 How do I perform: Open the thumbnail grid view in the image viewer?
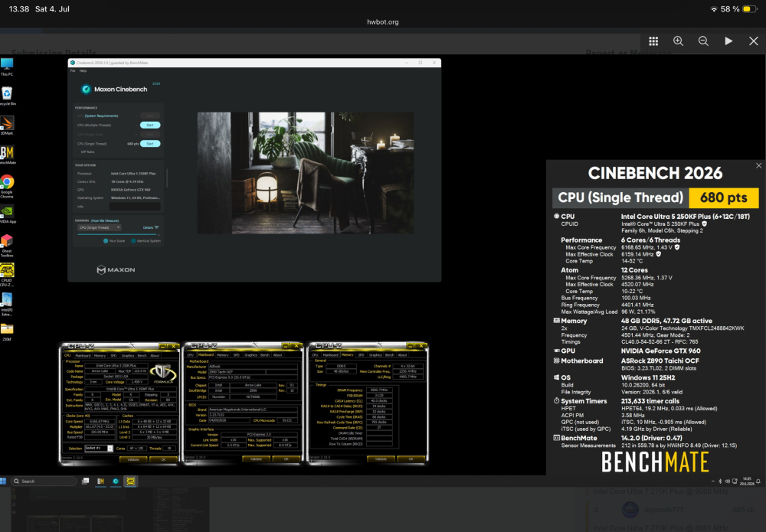[x=653, y=41]
